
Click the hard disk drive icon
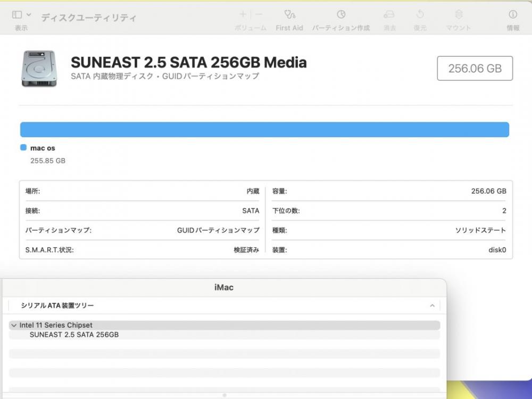point(39,69)
